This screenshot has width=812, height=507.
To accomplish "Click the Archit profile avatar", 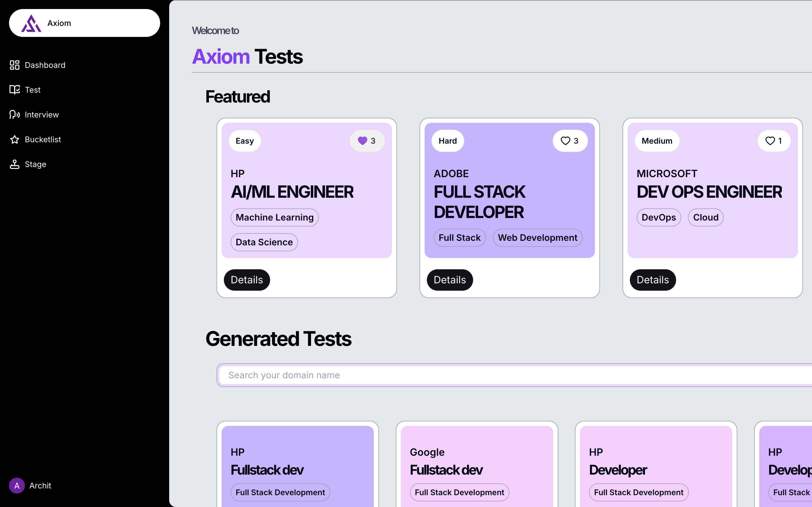I will coord(17,486).
